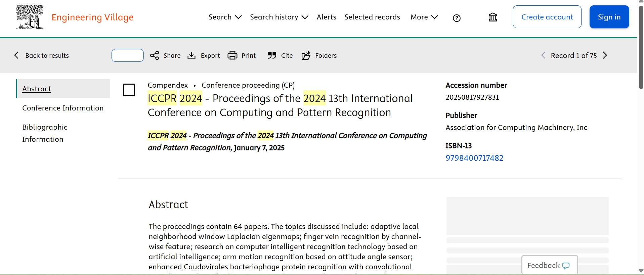Go to previous record arrow

click(543, 55)
